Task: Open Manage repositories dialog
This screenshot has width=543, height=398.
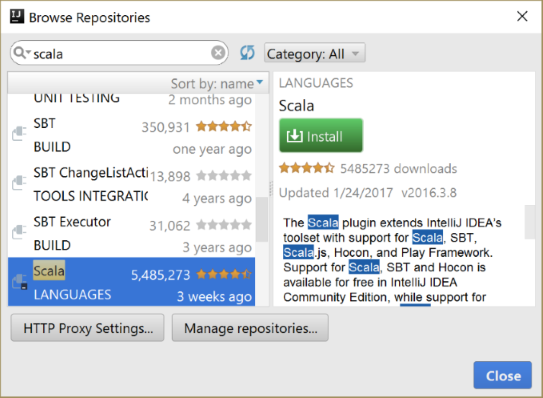Action: (x=250, y=328)
